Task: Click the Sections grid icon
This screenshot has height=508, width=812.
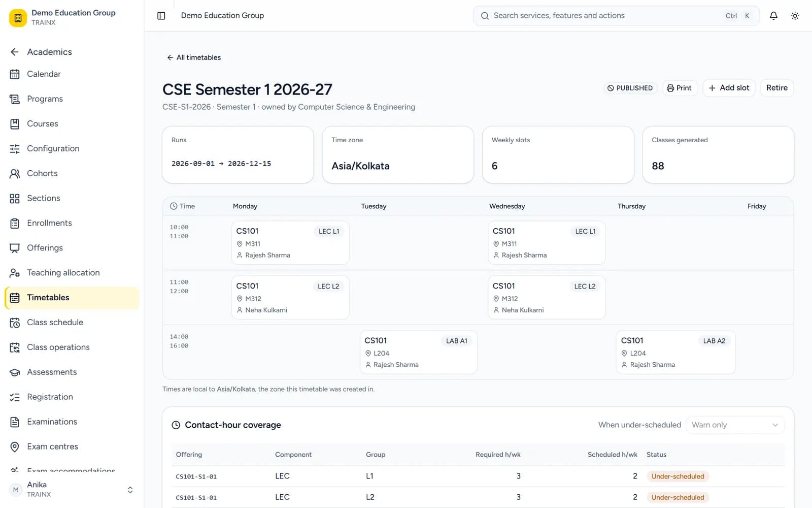Action: click(x=15, y=199)
